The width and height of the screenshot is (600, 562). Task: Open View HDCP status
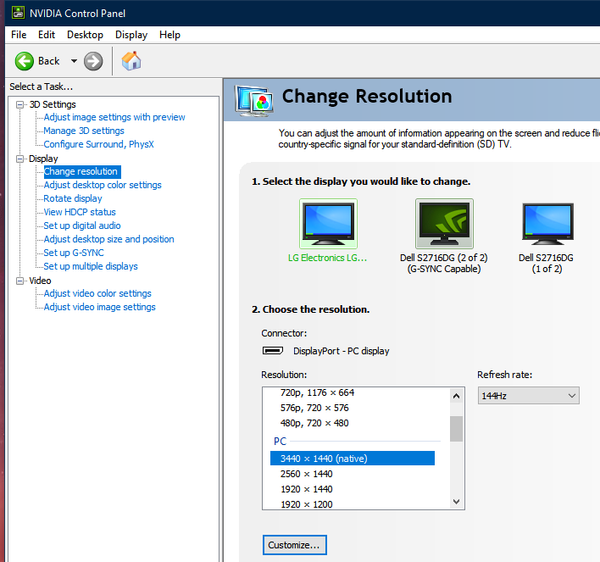pos(80,212)
